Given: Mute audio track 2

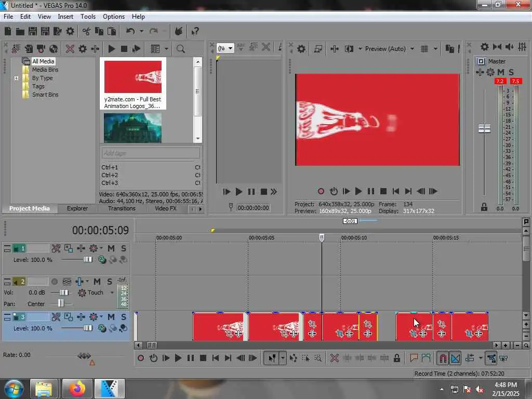Looking at the screenshot, I should 97,282.
